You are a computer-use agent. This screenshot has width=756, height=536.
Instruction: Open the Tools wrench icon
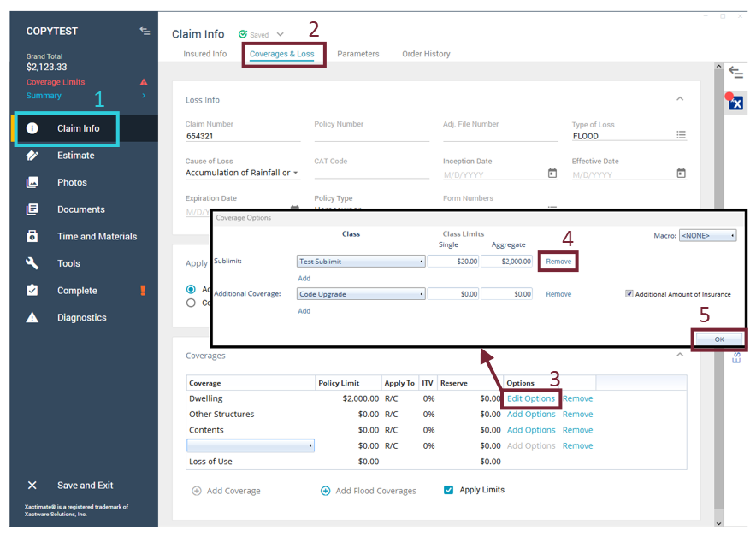(x=32, y=263)
